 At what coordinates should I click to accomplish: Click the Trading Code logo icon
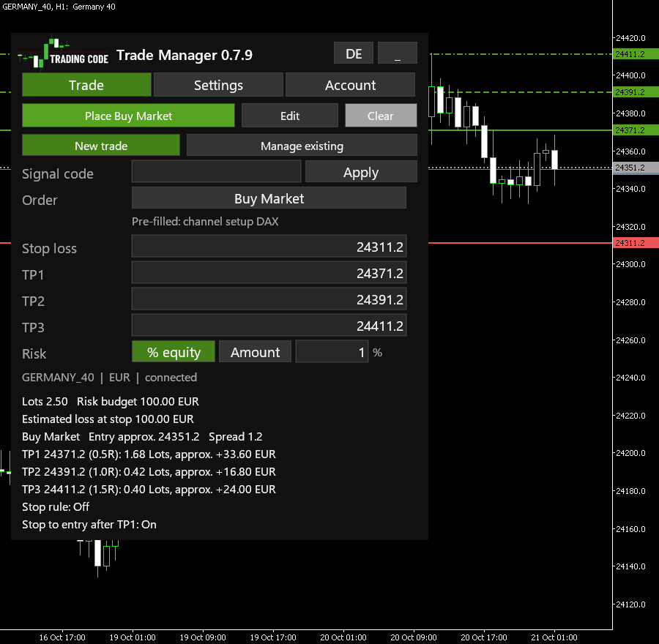63,53
